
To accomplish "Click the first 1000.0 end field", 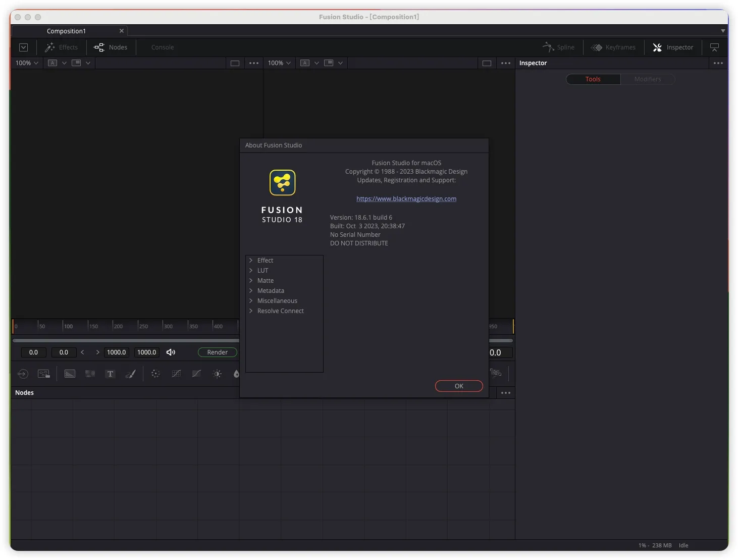I will tap(116, 352).
